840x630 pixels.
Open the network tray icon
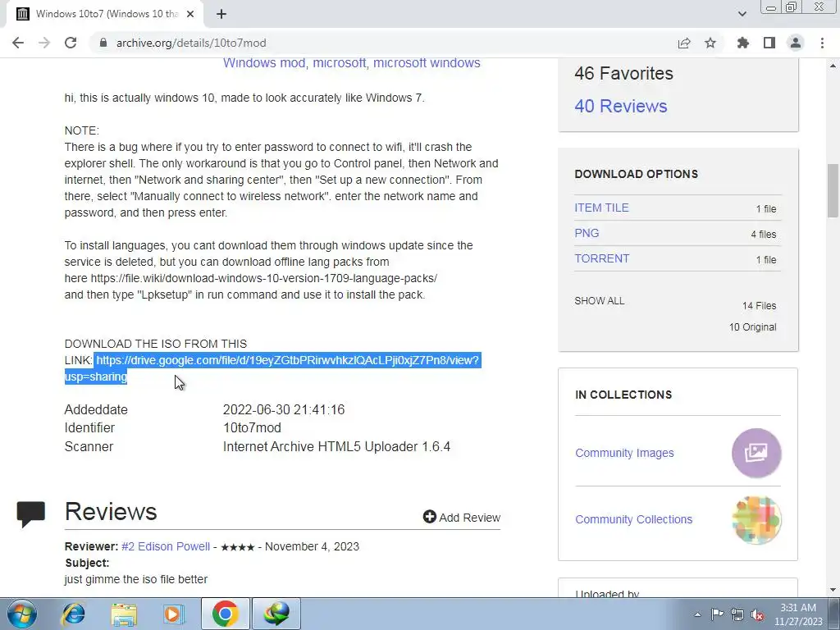(x=737, y=614)
